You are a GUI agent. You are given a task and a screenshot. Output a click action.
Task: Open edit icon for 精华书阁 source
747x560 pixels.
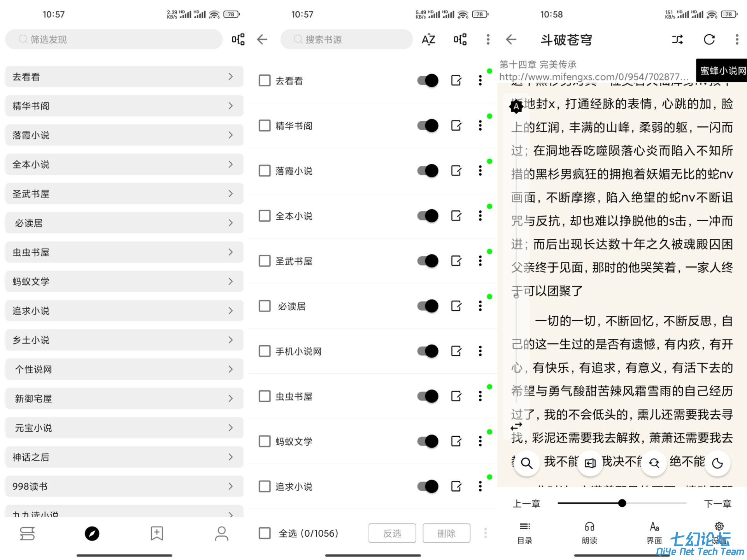456,126
